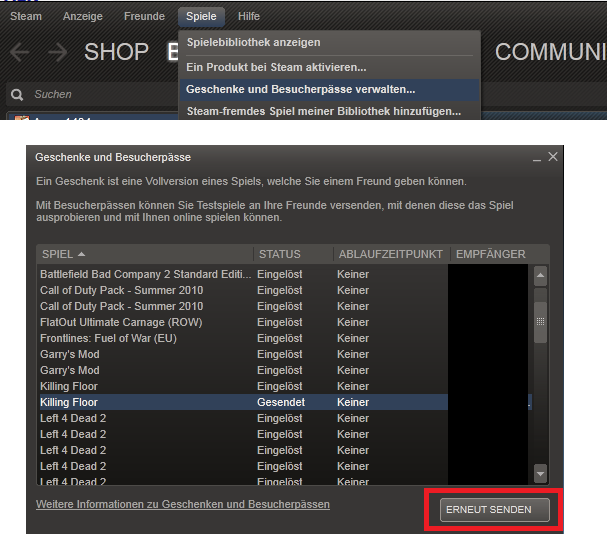Image resolution: width=607 pixels, height=536 pixels.
Task: Sort by the EMPFÄNGER column header
Action: [x=500, y=254]
